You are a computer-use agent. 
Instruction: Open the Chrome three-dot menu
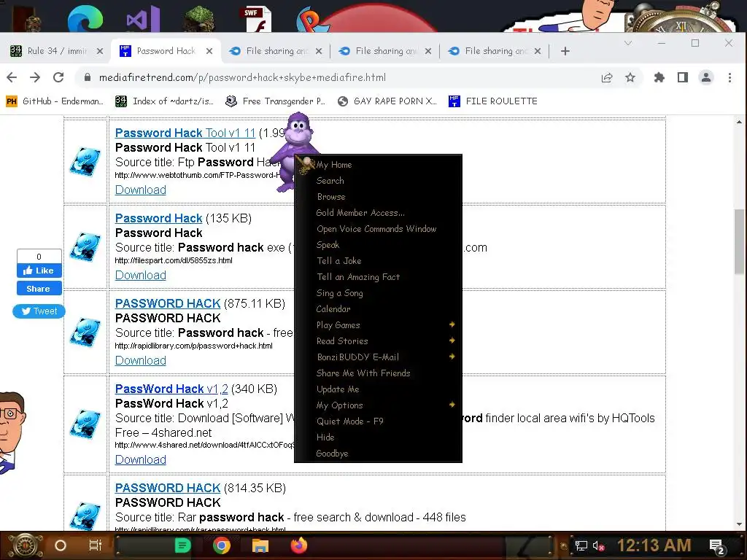click(x=729, y=77)
